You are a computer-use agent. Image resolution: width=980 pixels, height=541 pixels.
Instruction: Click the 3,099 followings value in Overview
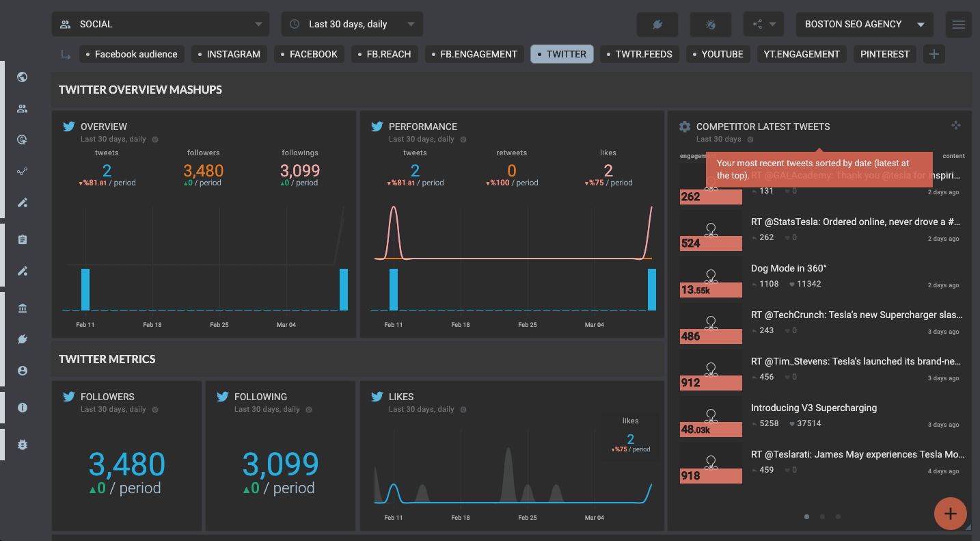(x=300, y=170)
